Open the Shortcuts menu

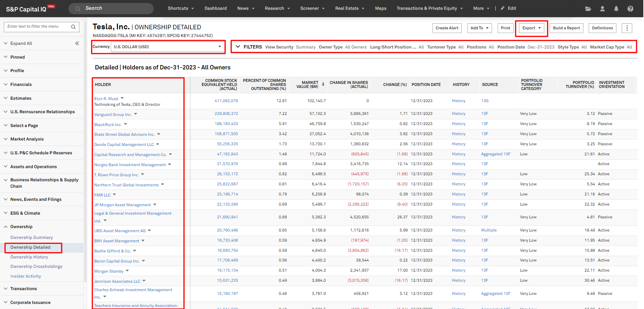pyautogui.click(x=181, y=8)
